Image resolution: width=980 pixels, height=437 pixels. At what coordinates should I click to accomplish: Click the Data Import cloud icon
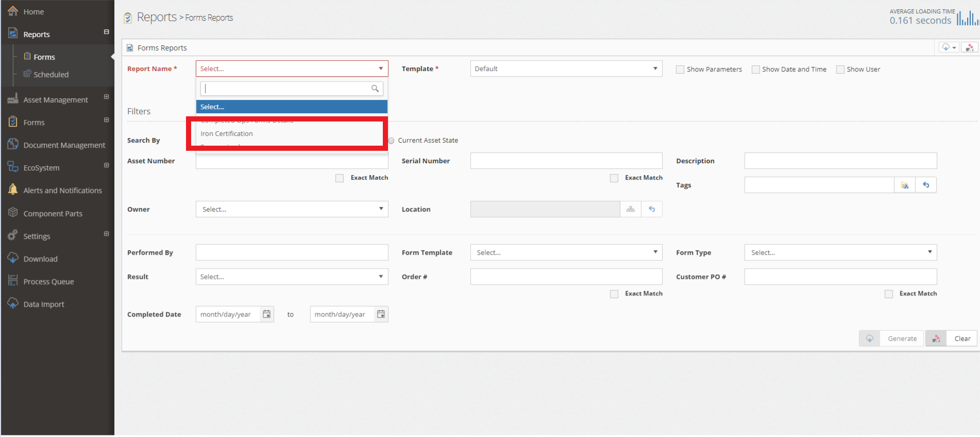pyautogui.click(x=13, y=303)
